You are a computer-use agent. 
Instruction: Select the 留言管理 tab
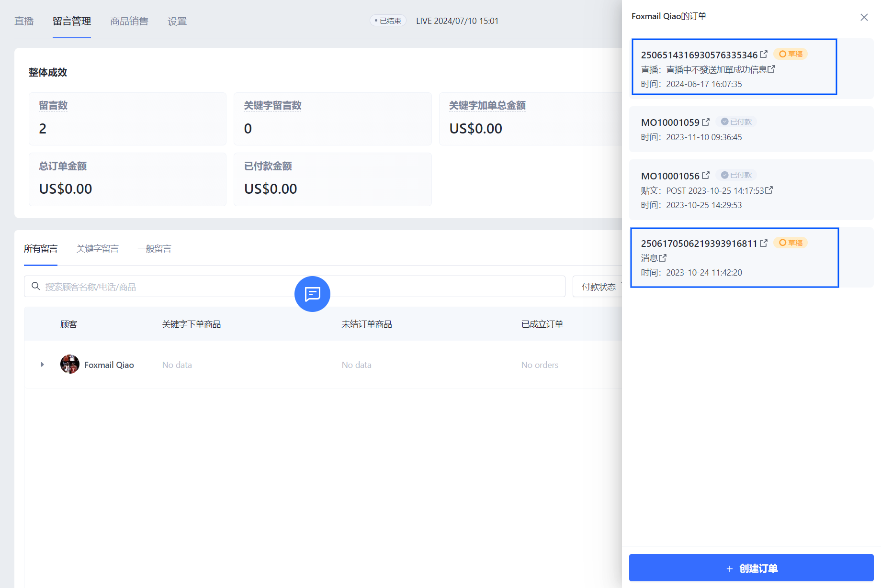[72, 21]
